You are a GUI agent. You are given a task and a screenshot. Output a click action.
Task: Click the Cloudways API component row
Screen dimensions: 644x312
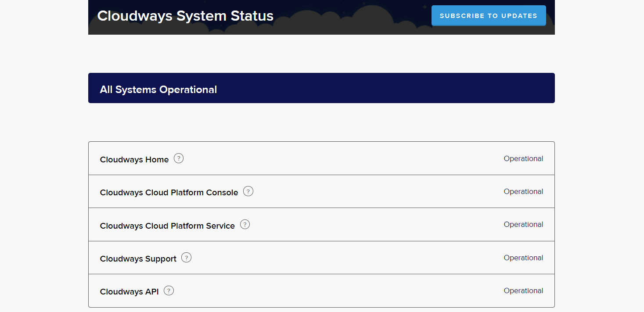[129, 291]
